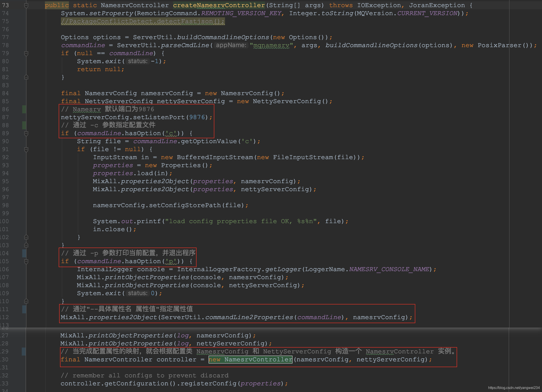Click fold-end marker at line 110
The image size is (542, 392).
tap(26, 301)
